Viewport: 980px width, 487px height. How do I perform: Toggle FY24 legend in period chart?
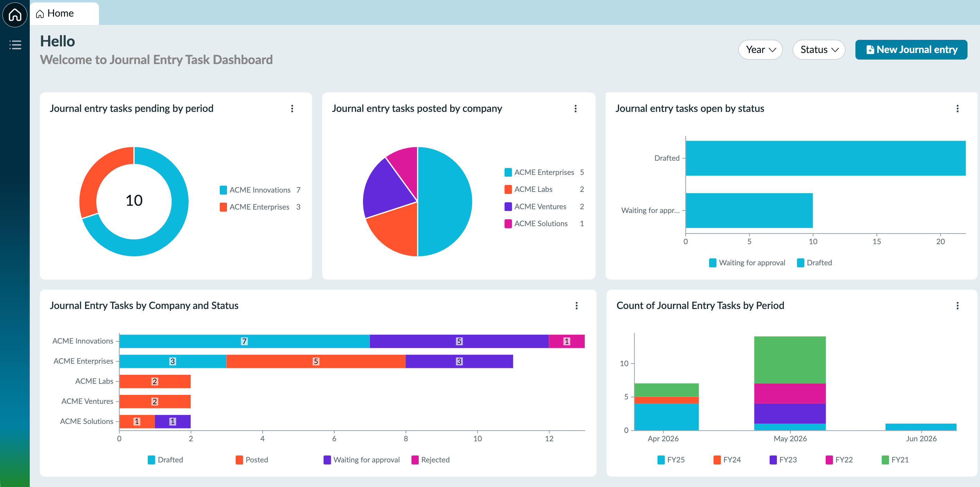(727, 460)
